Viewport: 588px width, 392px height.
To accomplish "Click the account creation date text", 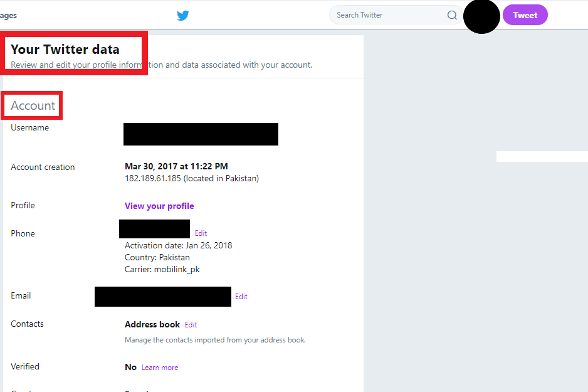I will coord(176,167).
